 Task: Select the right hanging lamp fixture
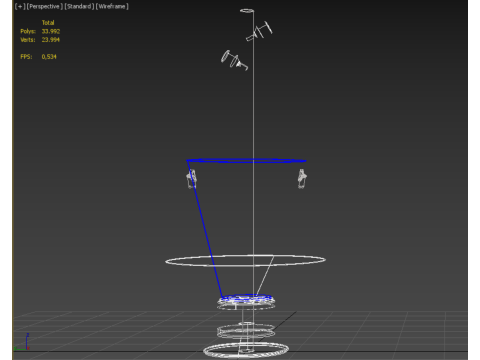pos(302,179)
